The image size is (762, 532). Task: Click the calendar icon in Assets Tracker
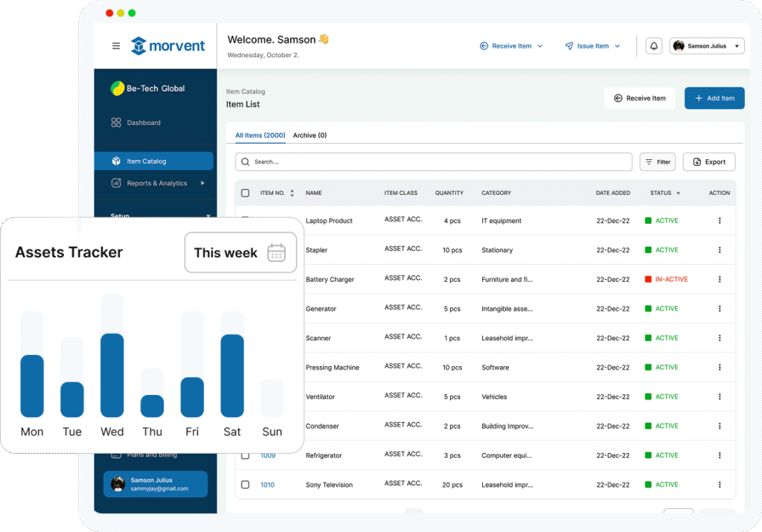(x=277, y=252)
